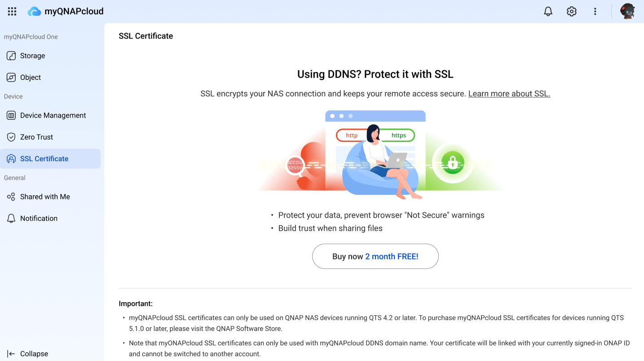
Task: Go to Notification in sidebar
Action: coord(39,218)
